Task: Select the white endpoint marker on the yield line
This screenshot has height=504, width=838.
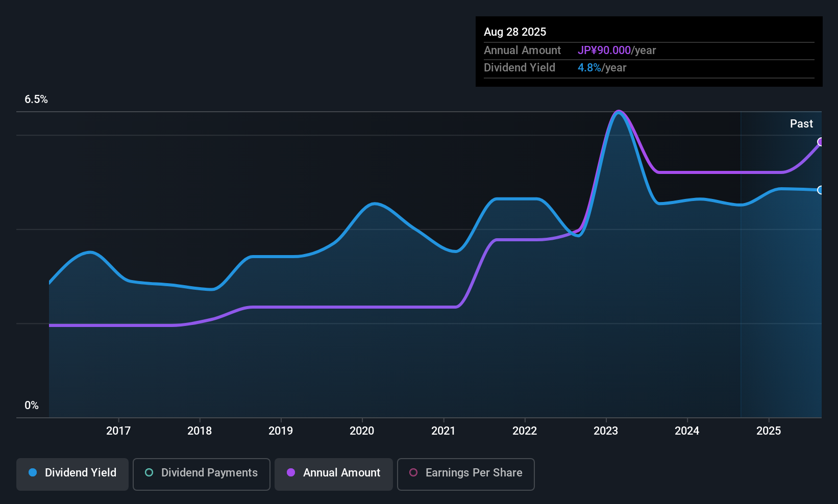Action: click(821, 190)
